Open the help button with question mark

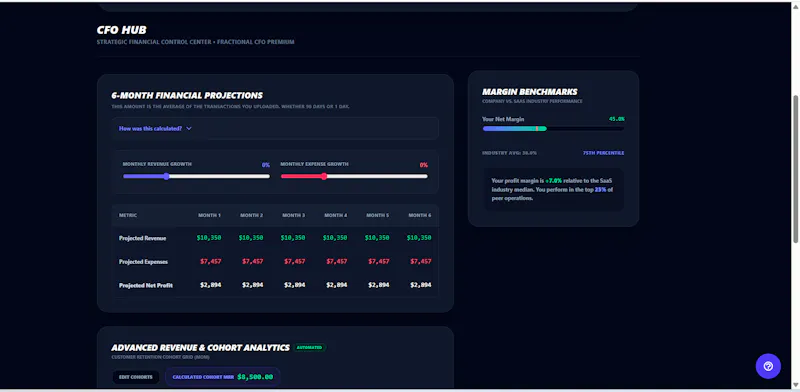[768, 366]
